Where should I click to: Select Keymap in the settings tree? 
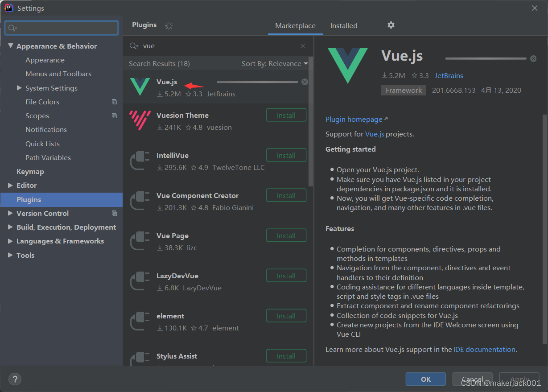30,171
